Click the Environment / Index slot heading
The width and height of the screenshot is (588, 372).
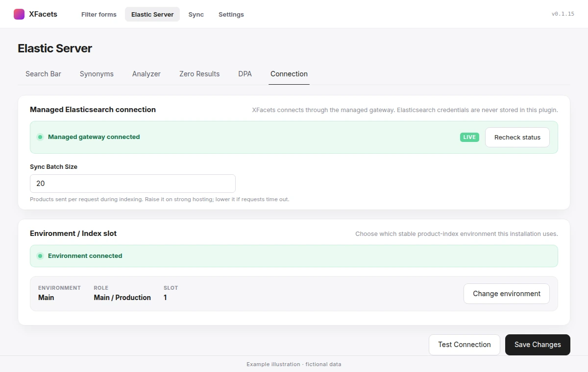click(73, 233)
